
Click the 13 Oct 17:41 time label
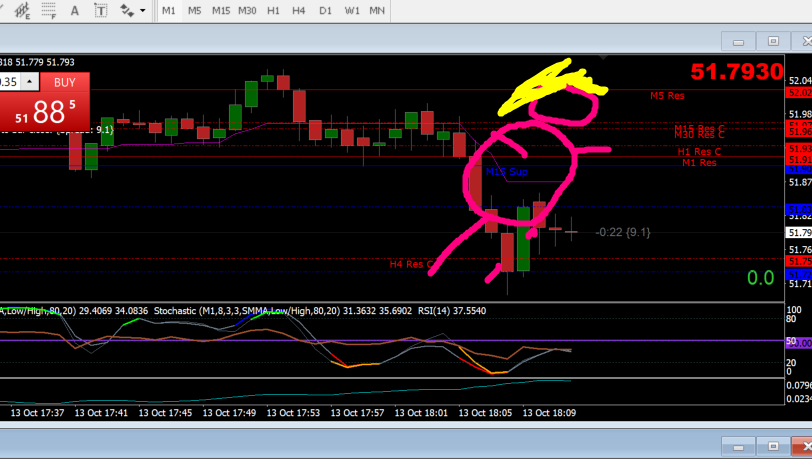coord(101,413)
